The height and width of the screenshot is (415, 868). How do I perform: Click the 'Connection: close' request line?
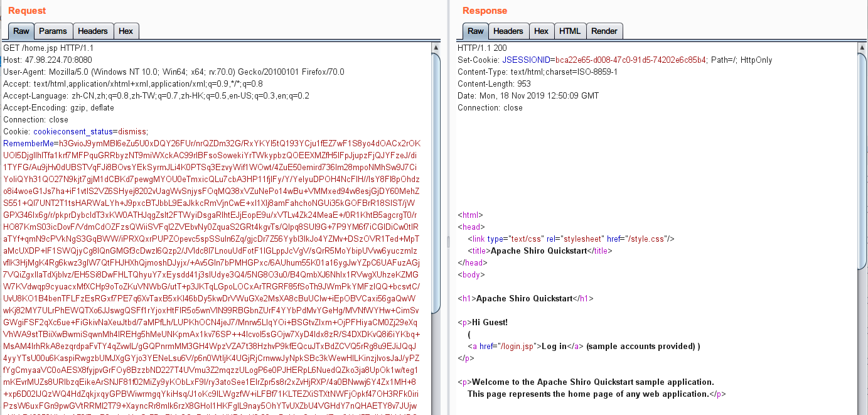pos(36,119)
